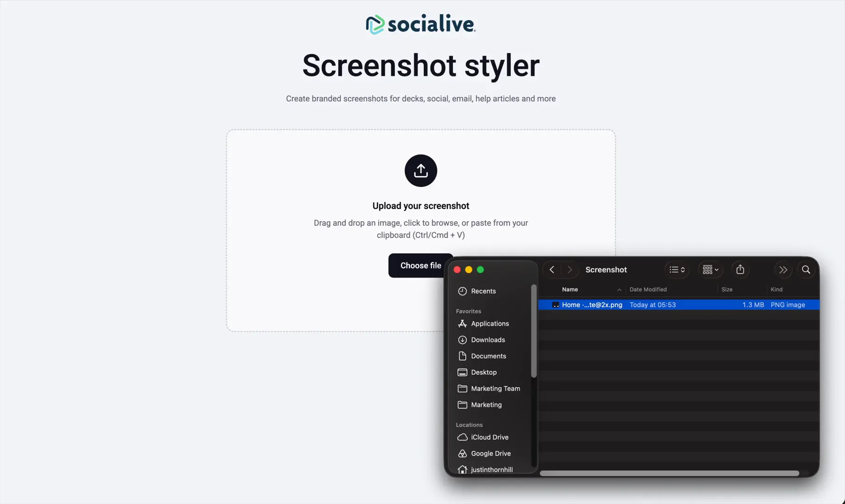Click the 1.3 MB size cell
The image size is (845, 504).
point(753,305)
